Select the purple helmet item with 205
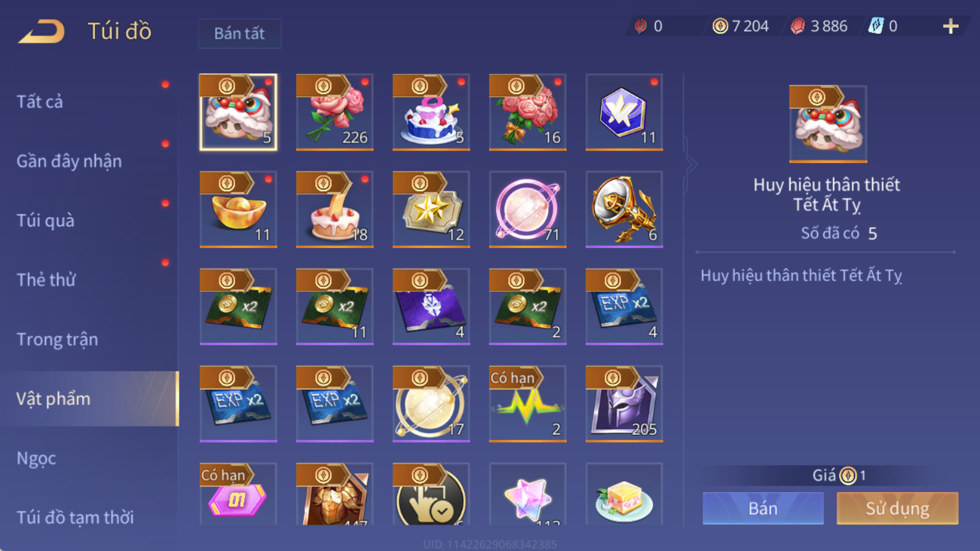The width and height of the screenshot is (980, 551). pyautogui.click(x=624, y=404)
